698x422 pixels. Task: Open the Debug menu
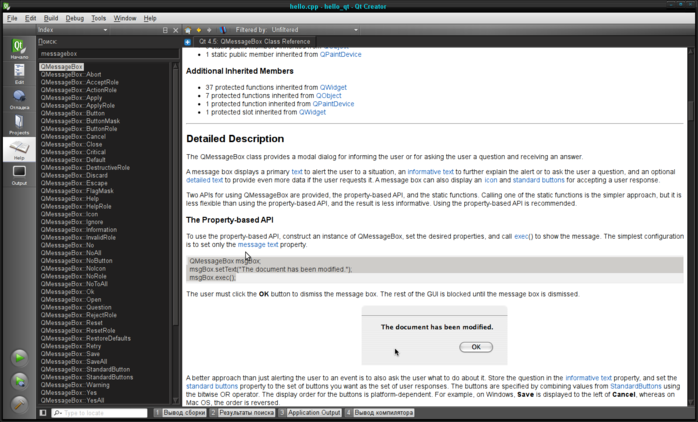point(74,18)
